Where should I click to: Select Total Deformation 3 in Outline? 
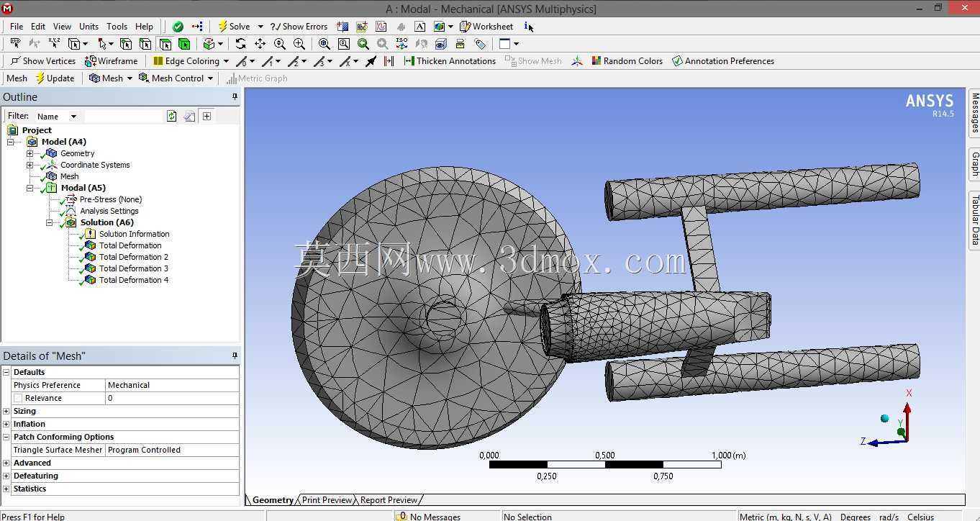[x=134, y=268]
